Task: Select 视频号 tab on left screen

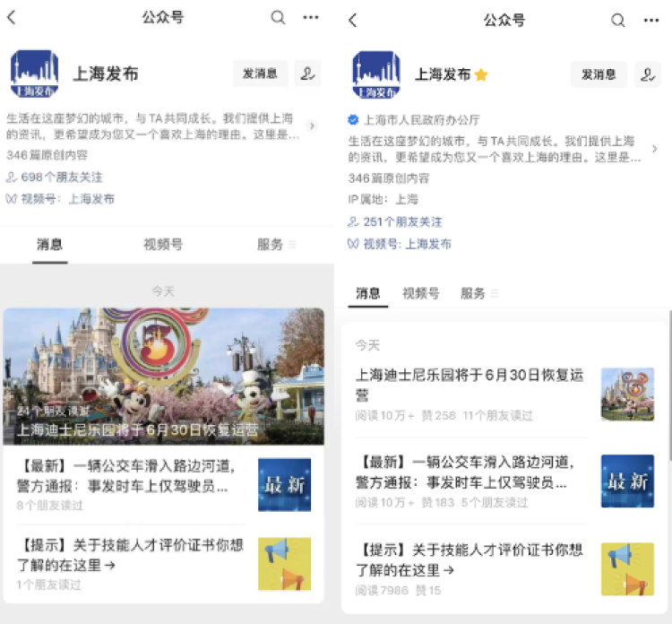Action: point(163,245)
